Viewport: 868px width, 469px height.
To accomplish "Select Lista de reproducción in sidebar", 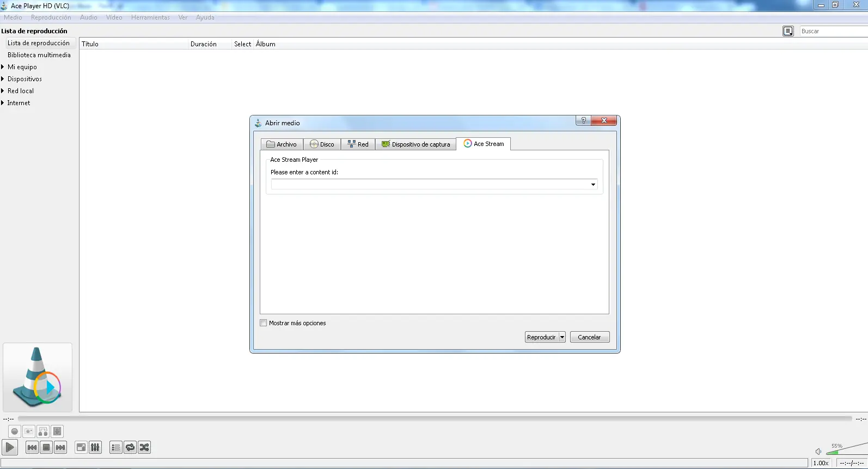I will point(39,43).
